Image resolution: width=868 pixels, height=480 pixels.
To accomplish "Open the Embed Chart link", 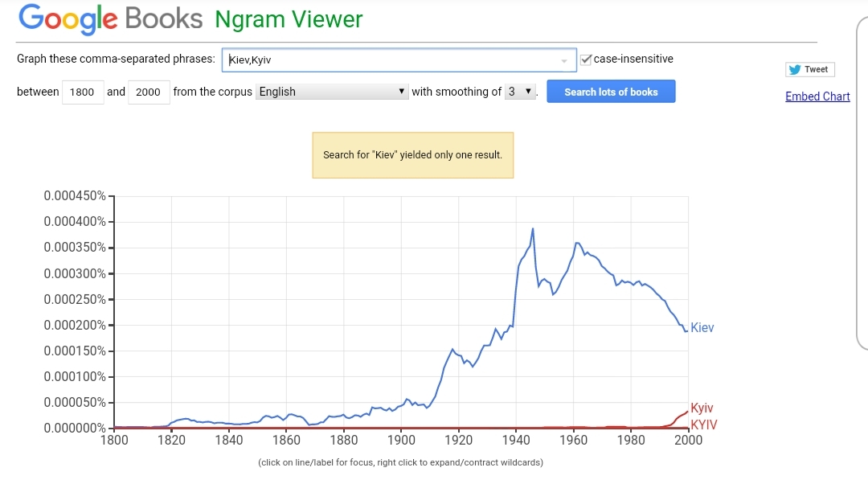I will tap(817, 96).
